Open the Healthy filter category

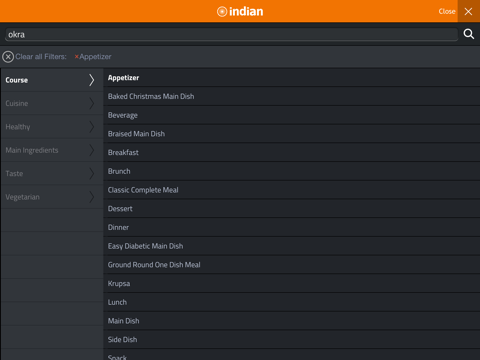(x=52, y=127)
